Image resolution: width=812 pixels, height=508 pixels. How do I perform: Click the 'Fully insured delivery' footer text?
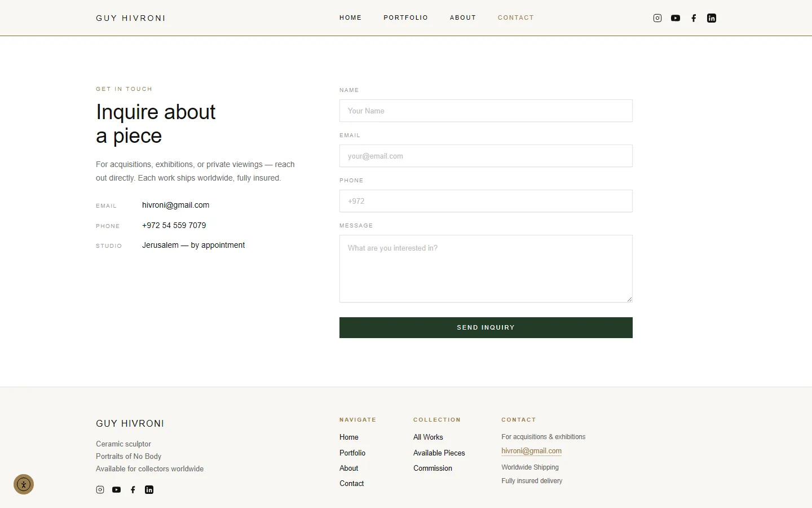532,481
